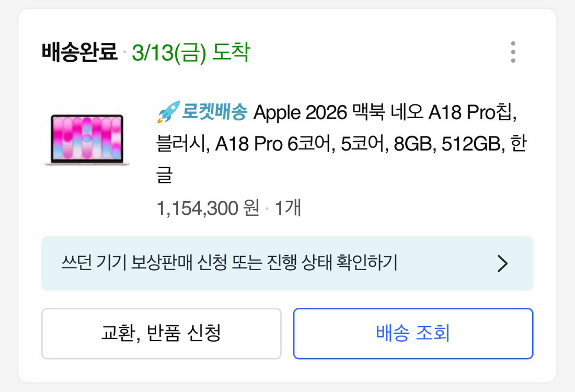Click the trade-in banner disclosure arrow

tap(502, 264)
